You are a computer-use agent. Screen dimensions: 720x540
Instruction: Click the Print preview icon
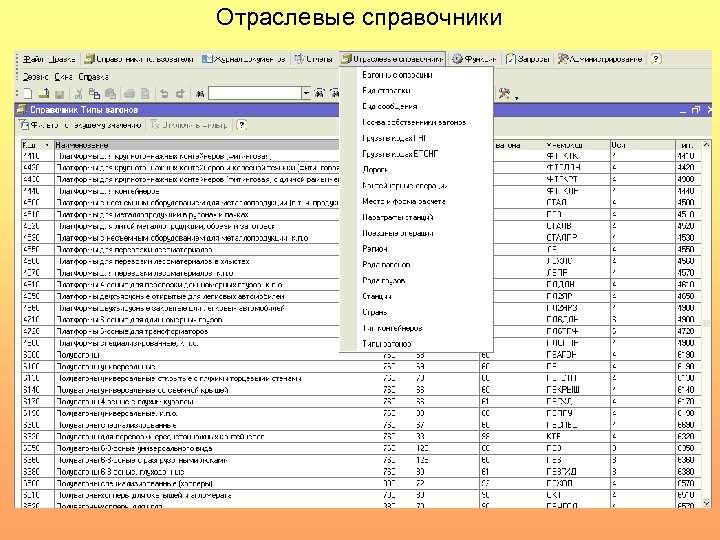click(x=145, y=94)
